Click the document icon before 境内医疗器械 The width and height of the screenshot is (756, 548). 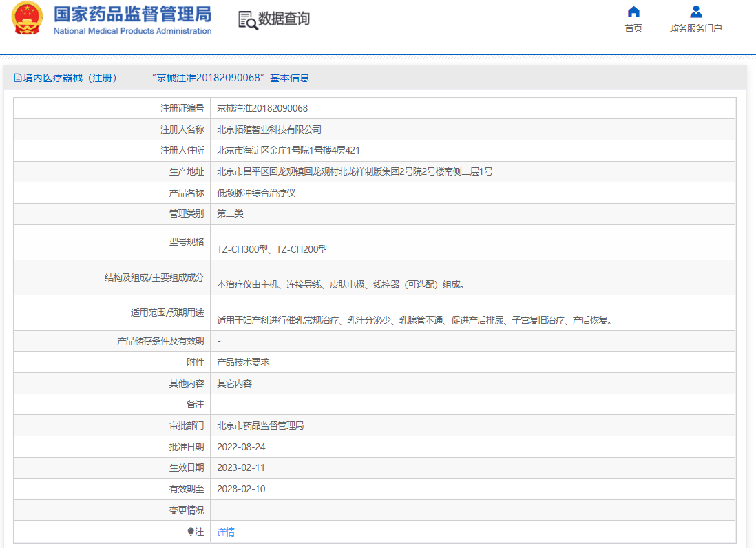pyautogui.click(x=18, y=78)
